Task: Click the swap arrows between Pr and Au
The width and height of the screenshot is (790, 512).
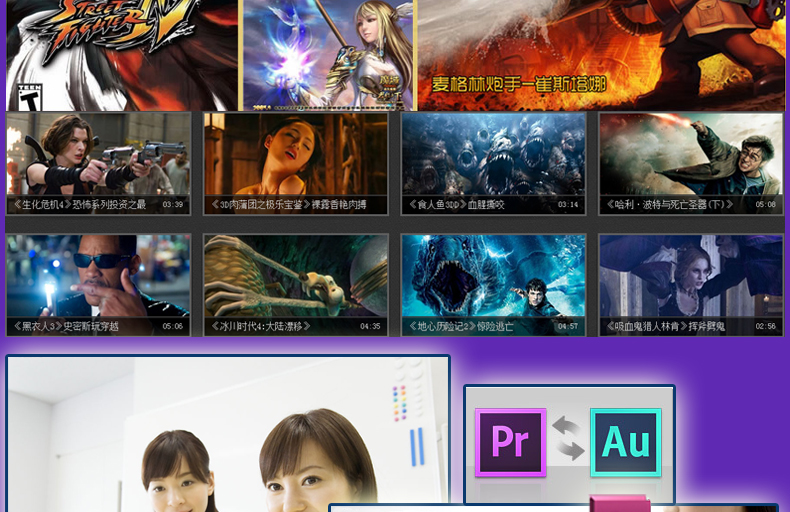Action: click(568, 438)
